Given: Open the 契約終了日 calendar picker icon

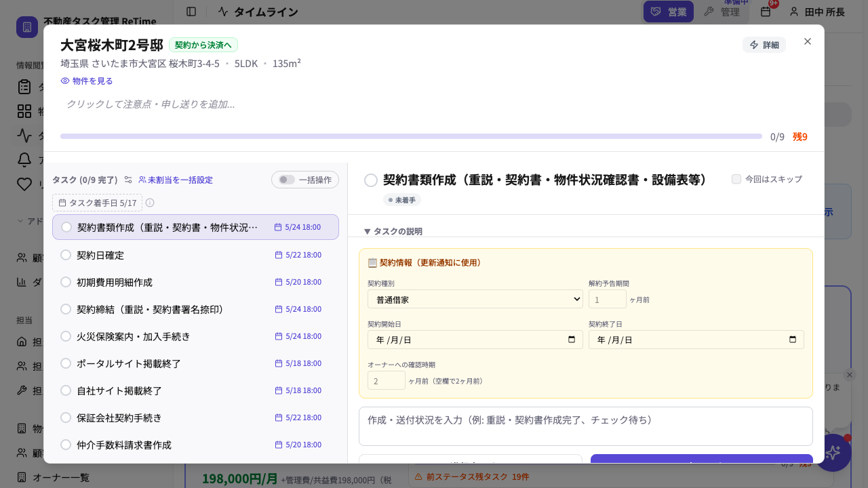Looking at the screenshot, I should coord(793,340).
